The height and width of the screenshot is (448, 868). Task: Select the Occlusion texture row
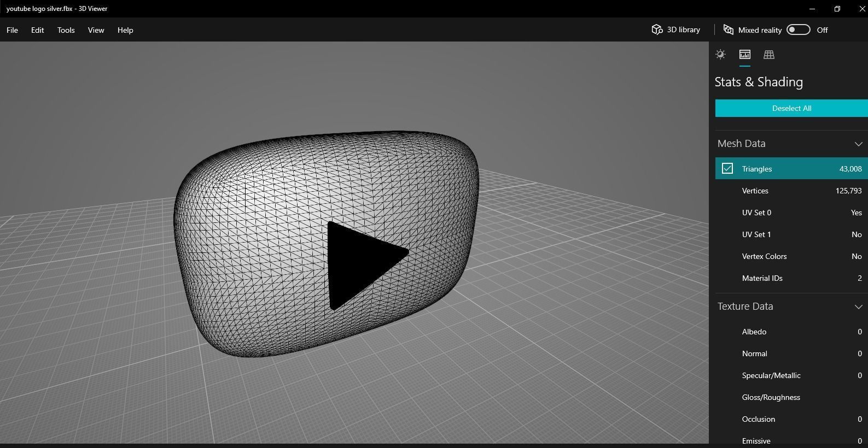[791, 419]
